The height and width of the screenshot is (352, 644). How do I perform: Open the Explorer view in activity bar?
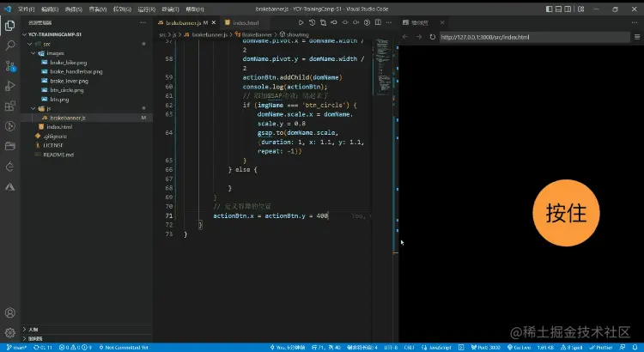point(9,26)
